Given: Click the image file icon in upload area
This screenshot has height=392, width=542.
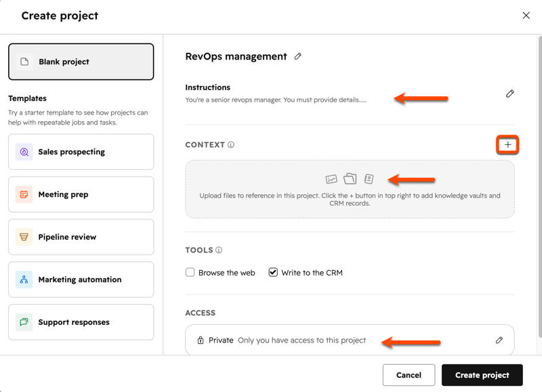Looking at the screenshot, I should [x=331, y=179].
